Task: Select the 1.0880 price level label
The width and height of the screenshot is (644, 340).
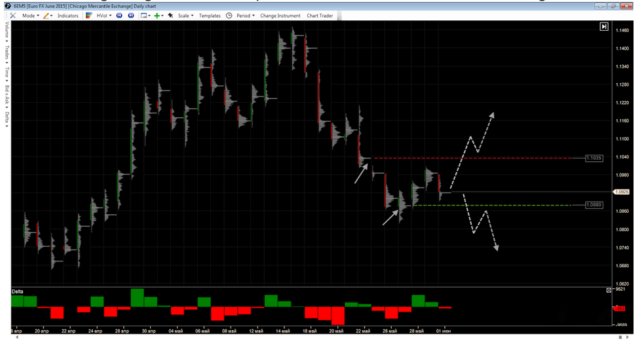Action: pyautogui.click(x=594, y=204)
